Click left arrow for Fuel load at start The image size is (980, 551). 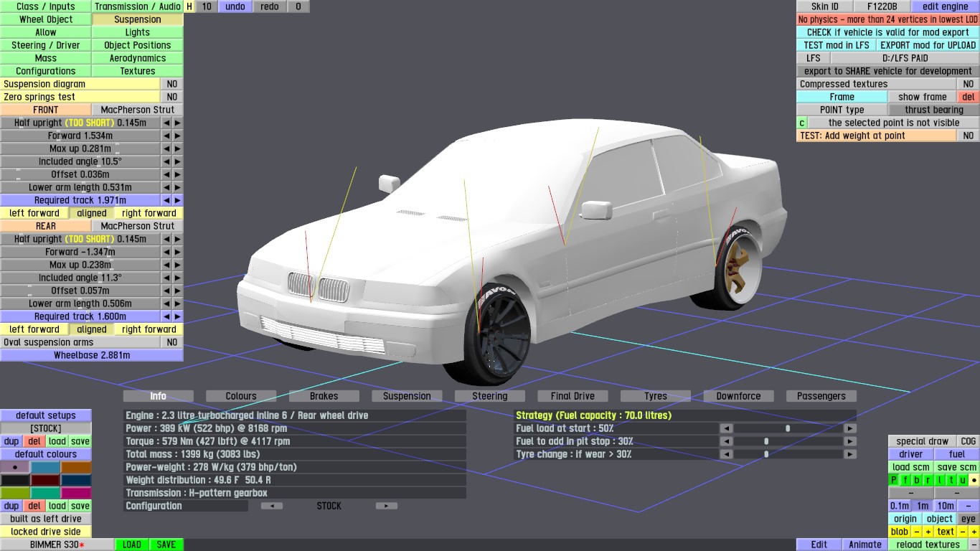tap(726, 428)
